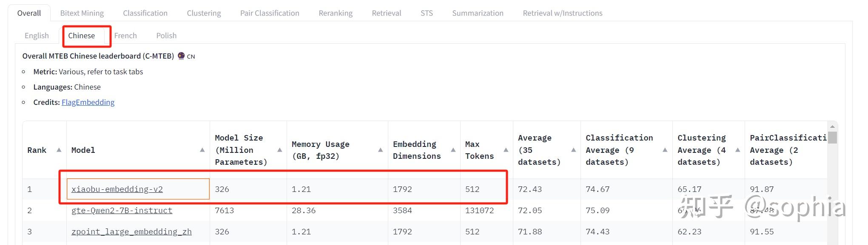Click the CN flag emoji next to C-MTEB

182,56
